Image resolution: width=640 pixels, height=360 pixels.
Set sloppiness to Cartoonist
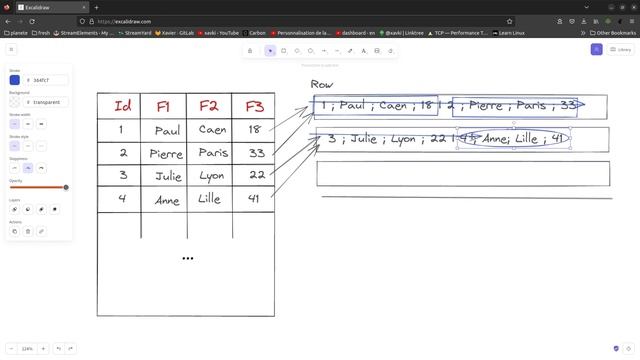point(41,168)
